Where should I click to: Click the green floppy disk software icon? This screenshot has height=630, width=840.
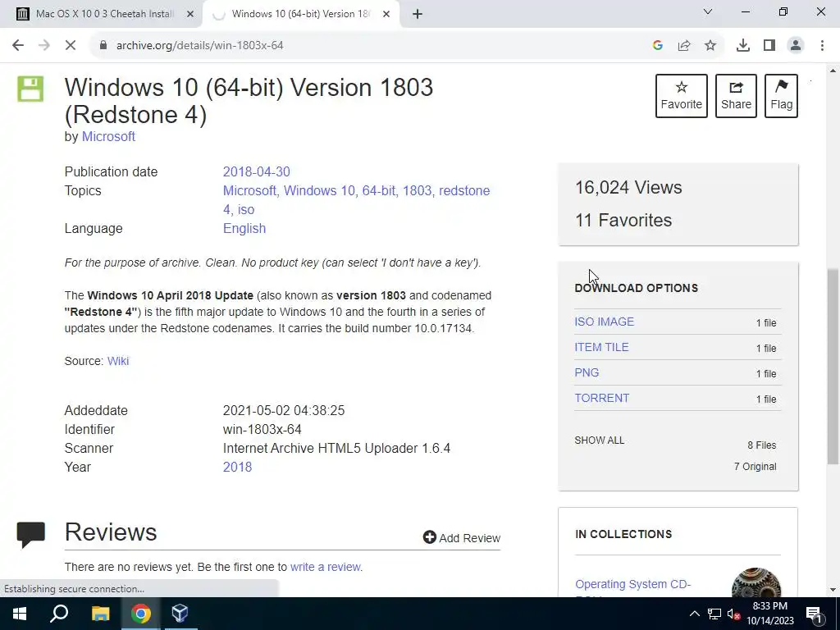point(30,89)
